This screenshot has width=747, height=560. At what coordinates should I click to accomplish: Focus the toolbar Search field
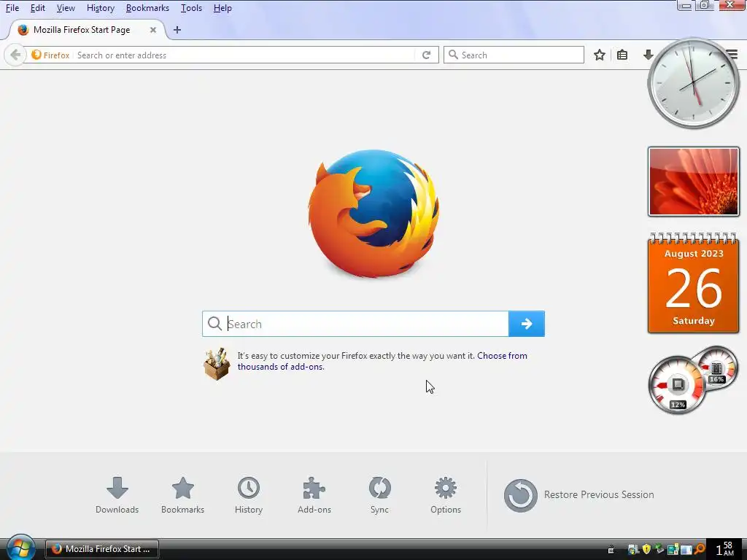click(514, 55)
